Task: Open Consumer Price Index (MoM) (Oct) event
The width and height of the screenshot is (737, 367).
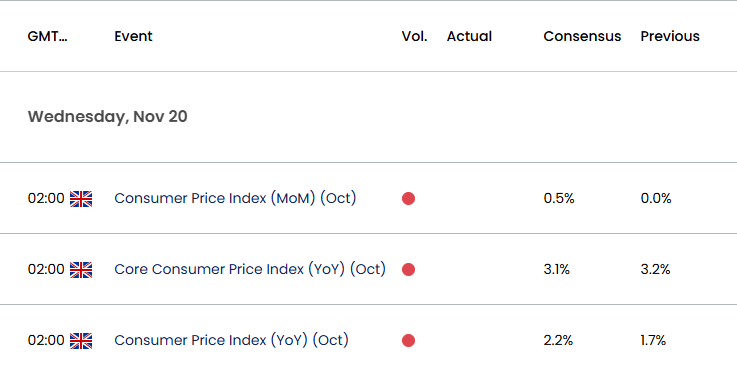Action: point(235,198)
